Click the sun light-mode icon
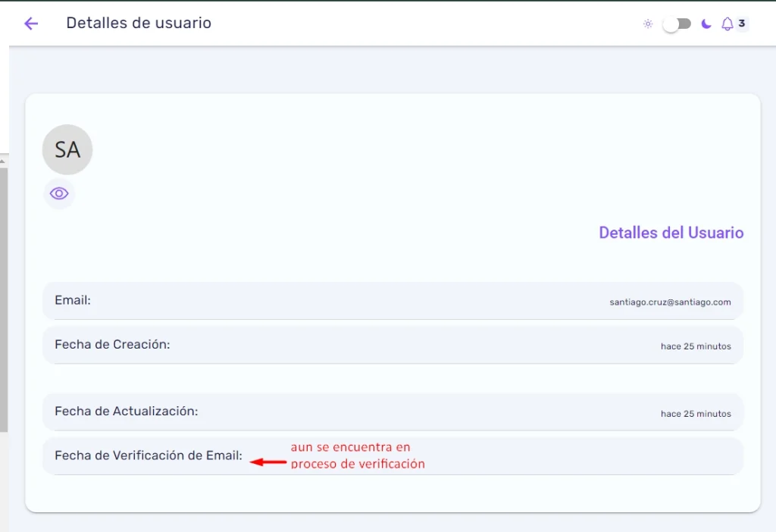Viewport: 776px width, 532px height. click(648, 23)
